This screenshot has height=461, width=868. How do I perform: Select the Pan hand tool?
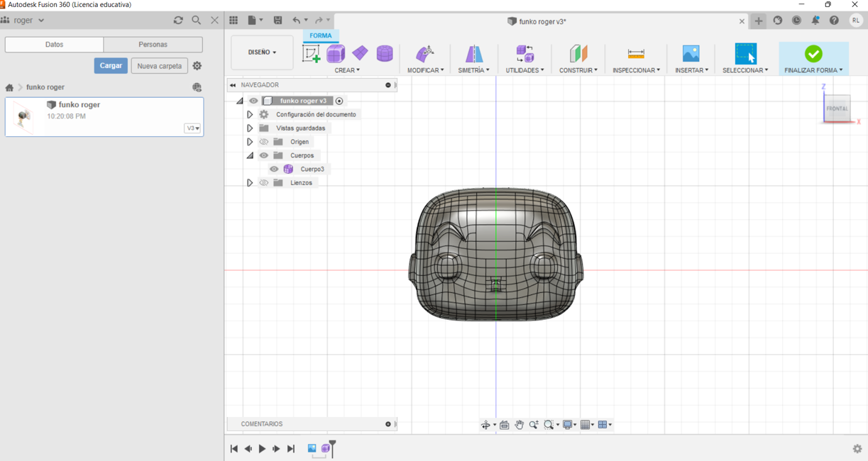[519, 425]
